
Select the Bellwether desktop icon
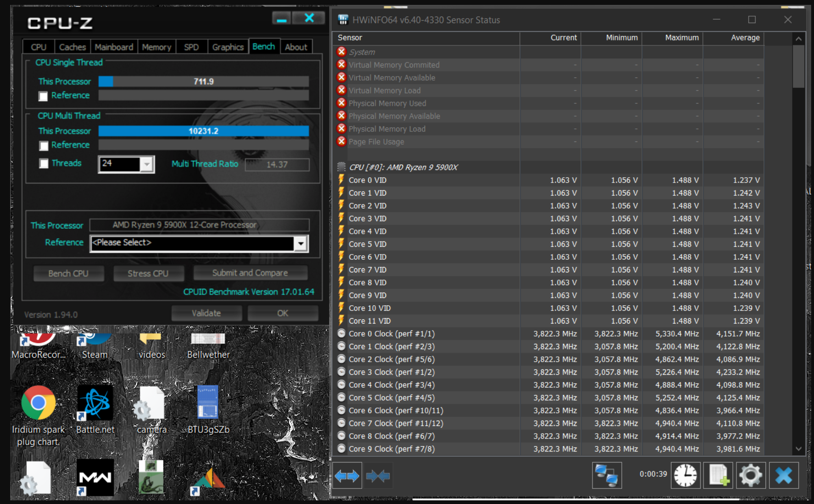point(208,346)
